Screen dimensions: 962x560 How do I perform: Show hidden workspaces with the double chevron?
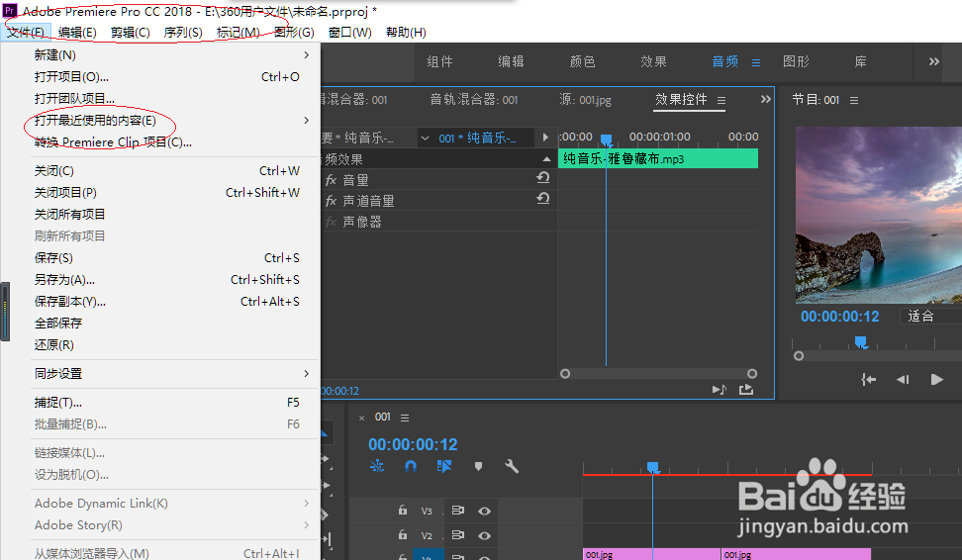pos(933,61)
